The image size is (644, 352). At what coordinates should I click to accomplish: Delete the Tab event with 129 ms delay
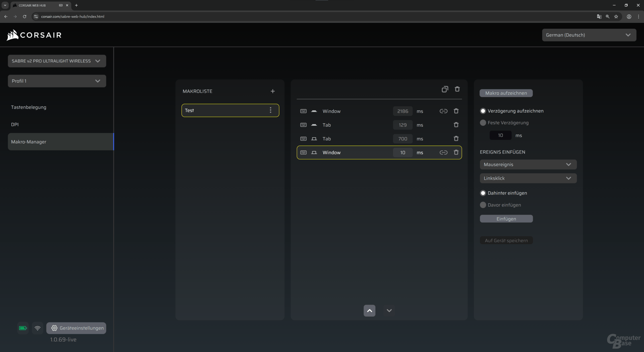coord(456,125)
